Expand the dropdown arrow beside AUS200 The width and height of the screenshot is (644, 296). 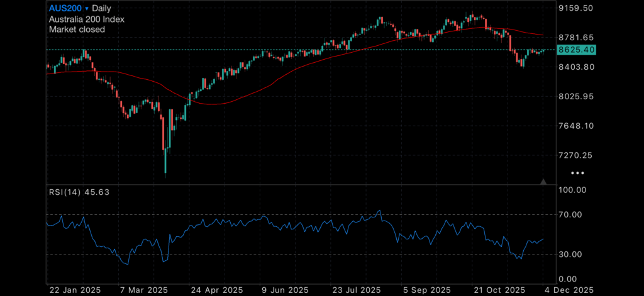click(87, 9)
